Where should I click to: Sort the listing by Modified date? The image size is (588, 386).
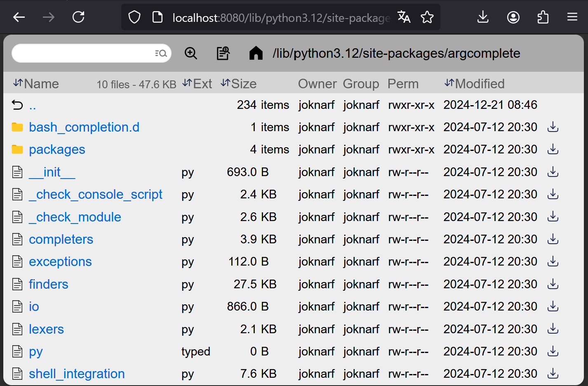[x=475, y=84]
